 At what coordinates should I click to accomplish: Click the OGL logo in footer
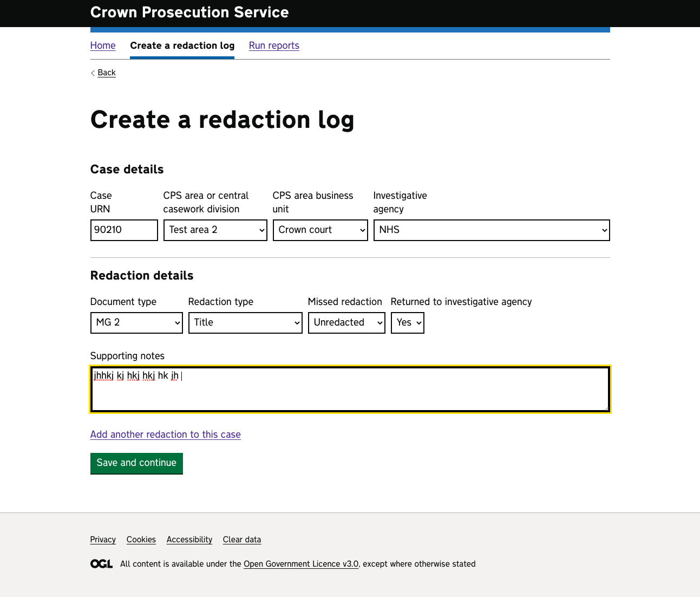pos(101,564)
